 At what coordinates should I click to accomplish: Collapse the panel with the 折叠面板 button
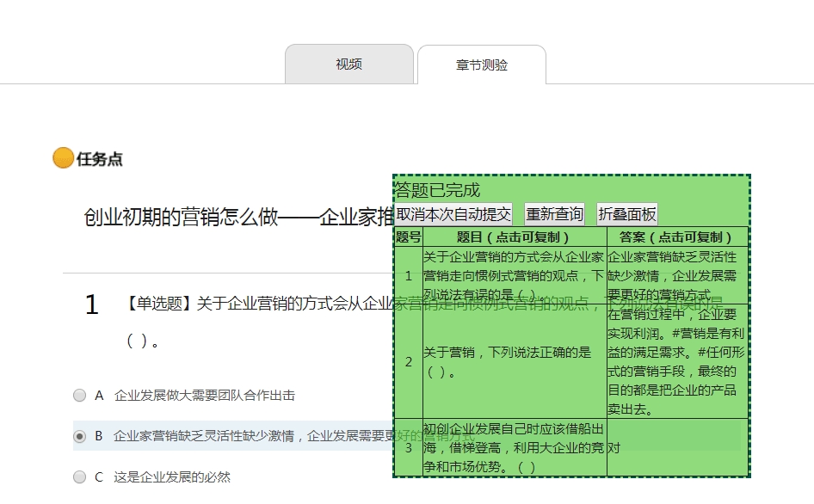tap(627, 214)
